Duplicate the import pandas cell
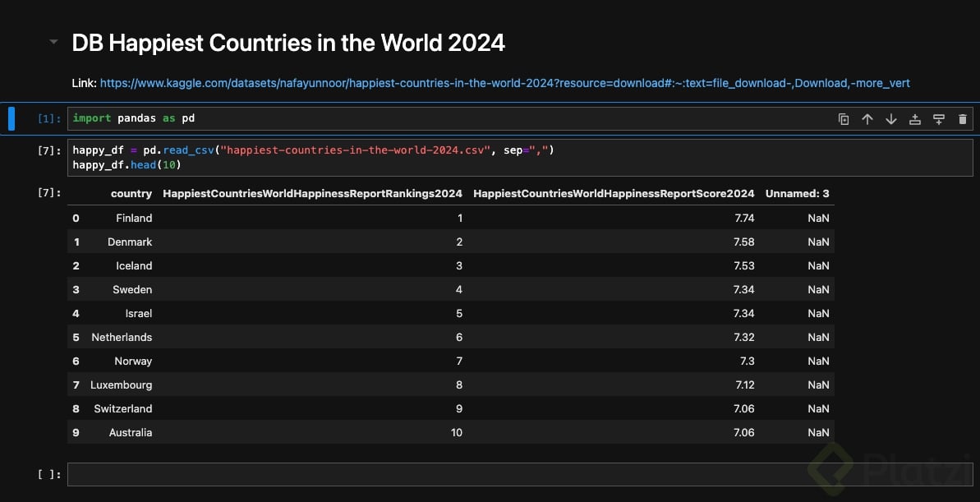980x502 pixels. 843,119
